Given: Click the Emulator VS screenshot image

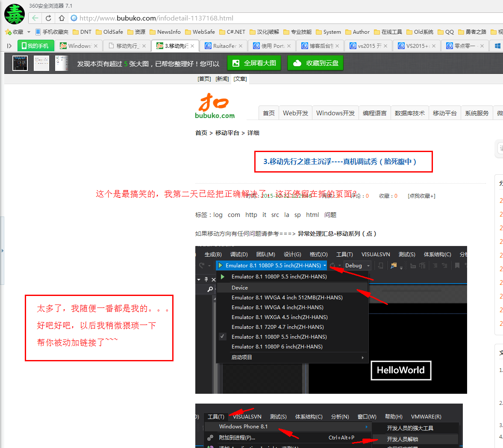Looking at the screenshot, I should [331, 320].
